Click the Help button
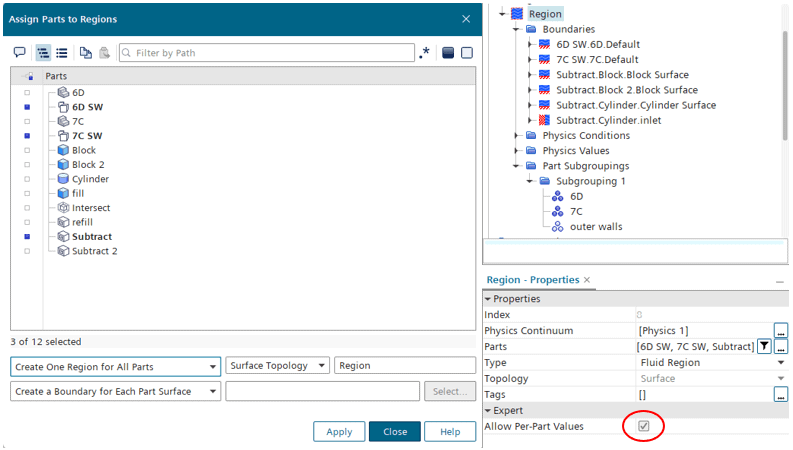The width and height of the screenshot is (793, 450). click(x=450, y=431)
